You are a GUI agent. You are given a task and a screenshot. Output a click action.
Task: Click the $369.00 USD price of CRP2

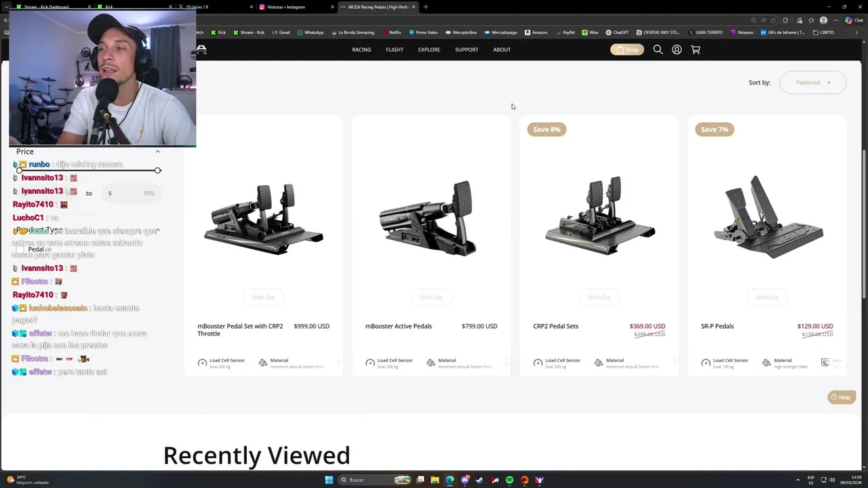click(647, 326)
